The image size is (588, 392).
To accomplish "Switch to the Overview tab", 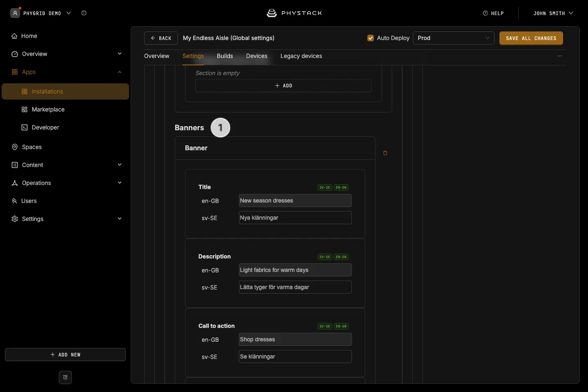I will point(157,56).
